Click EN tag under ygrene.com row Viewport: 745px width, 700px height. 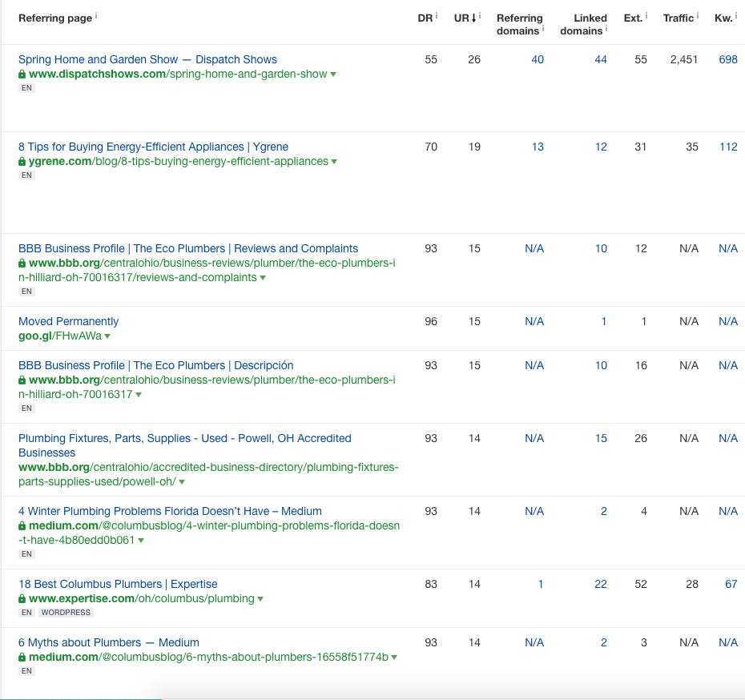(x=26, y=175)
